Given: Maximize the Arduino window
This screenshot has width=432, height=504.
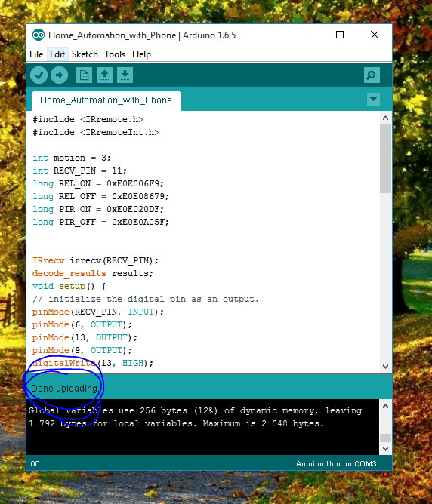Looking at the screenshot, I should [x=340, y=35].
